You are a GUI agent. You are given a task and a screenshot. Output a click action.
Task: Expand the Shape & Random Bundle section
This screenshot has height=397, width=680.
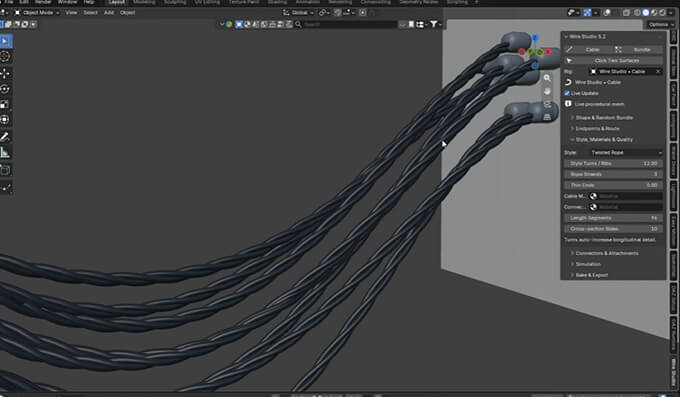(604, 118)
